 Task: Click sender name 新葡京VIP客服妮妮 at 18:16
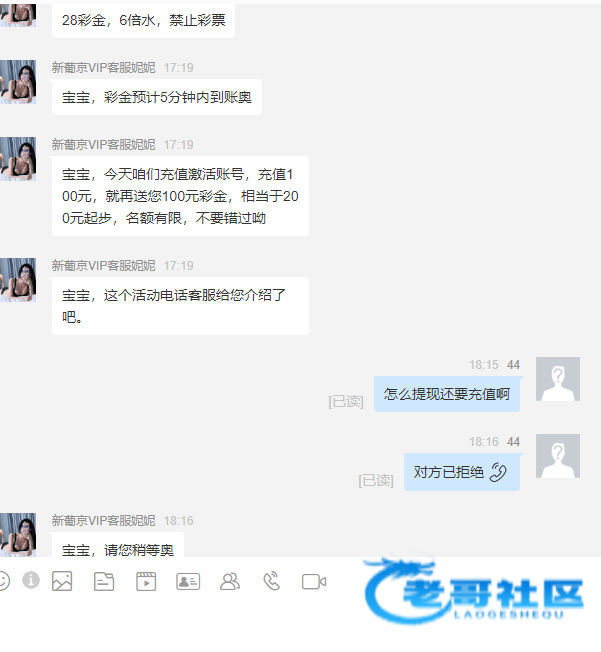104,520
